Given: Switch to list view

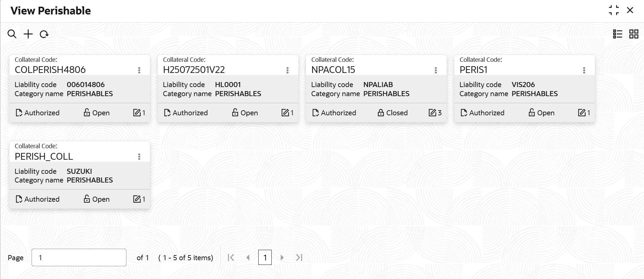Looking at the screenshot, I should (618, 34).
